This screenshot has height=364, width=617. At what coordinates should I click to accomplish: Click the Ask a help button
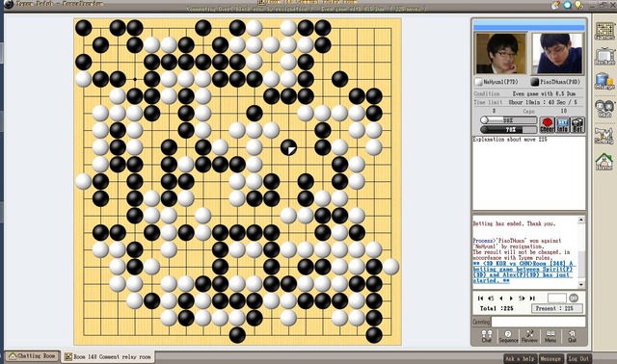[x=520, y=358]
